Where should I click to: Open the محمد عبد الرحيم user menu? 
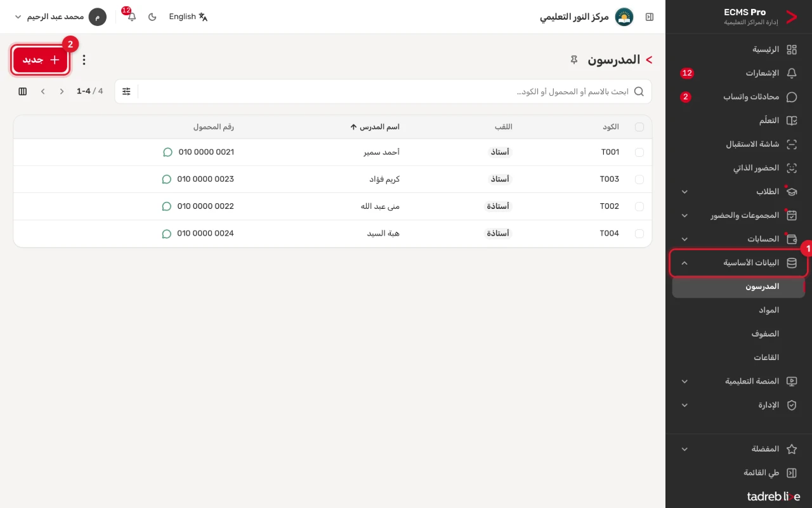[60, 17]
